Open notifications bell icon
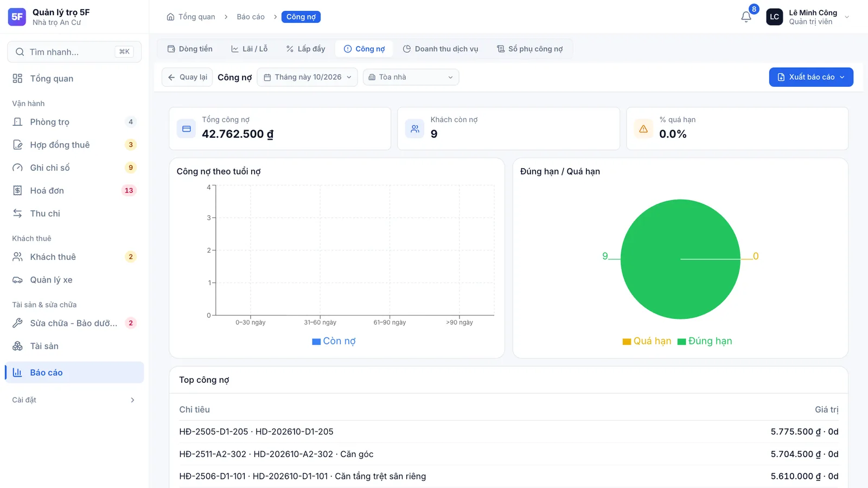Screen dimensions: 868x488 pos(746,17)
